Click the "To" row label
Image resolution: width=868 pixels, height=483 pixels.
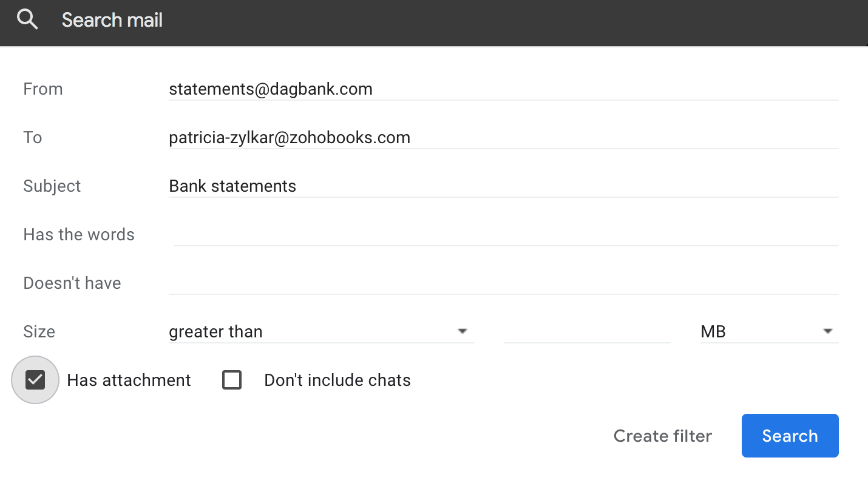(x=33, y=138)
